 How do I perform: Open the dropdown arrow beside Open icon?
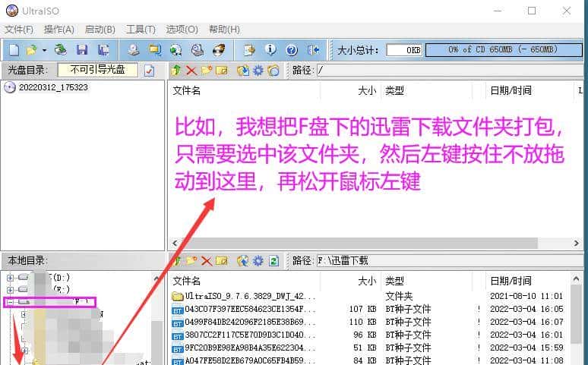click(44, 50)
